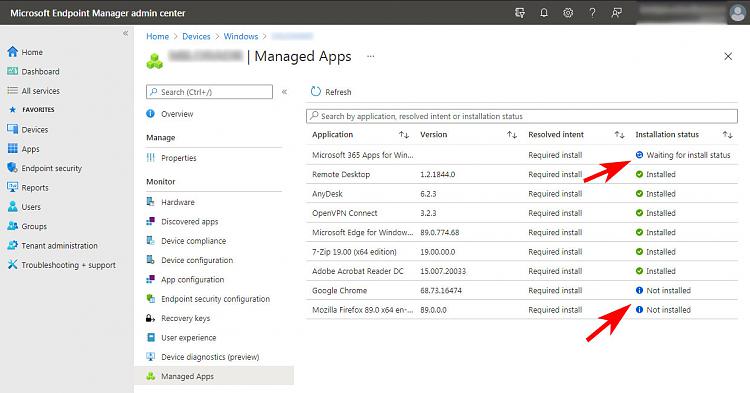Close the Managed Apps blade
Screen dimensions: 750x393
728,56
